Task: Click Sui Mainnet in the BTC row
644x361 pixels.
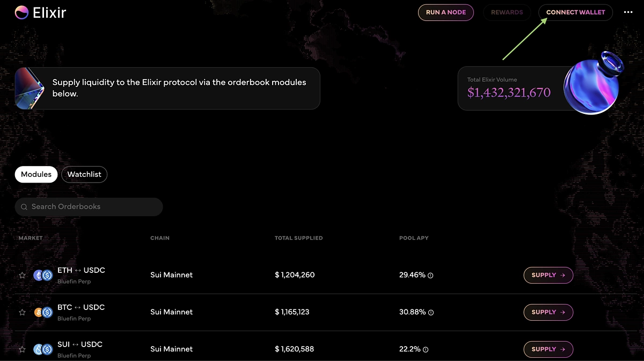Action: [x=171, y=312]
